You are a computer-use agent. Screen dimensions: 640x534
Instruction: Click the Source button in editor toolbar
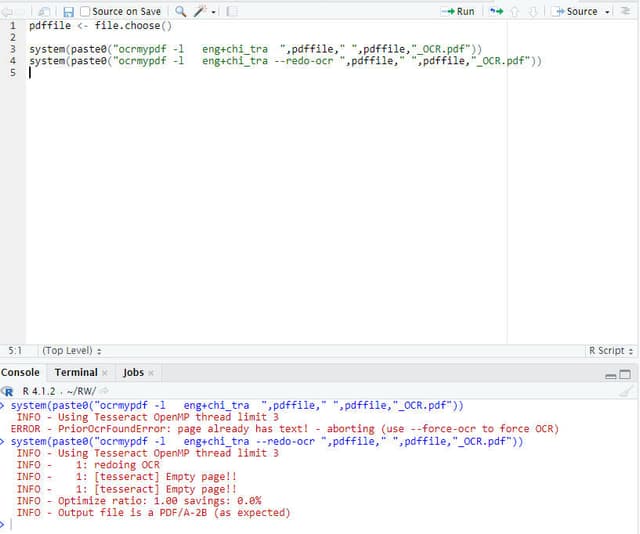(575, 11)
